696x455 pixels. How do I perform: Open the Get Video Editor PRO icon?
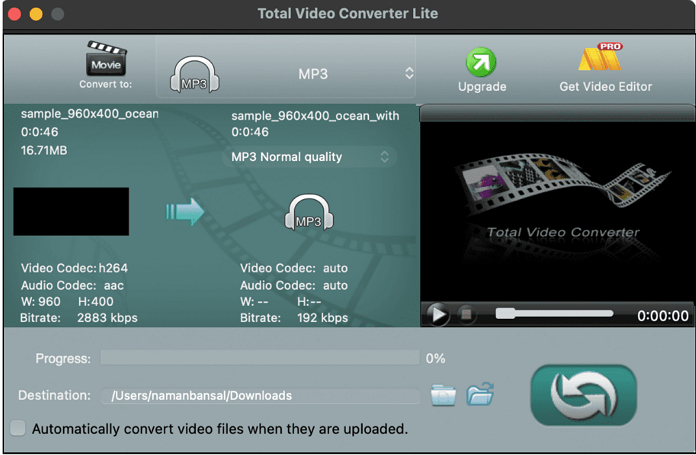[605, 59]
